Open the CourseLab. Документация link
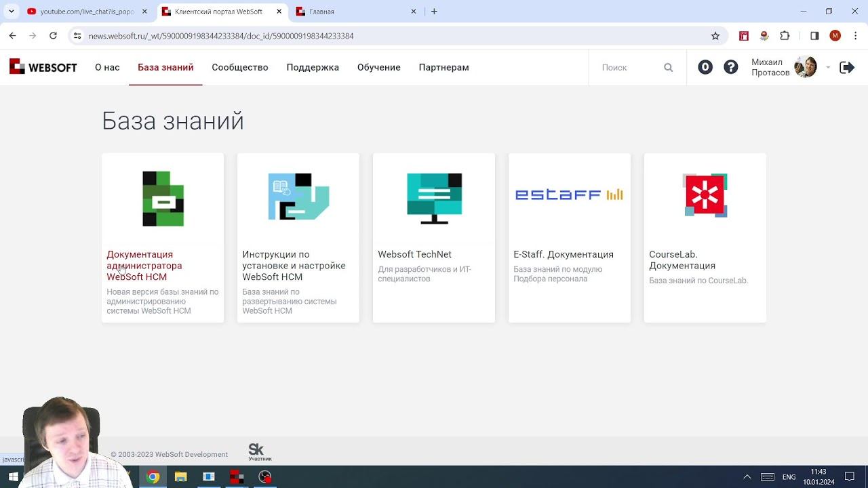Viewport: 868px width, 488px height. pos(682,260)
